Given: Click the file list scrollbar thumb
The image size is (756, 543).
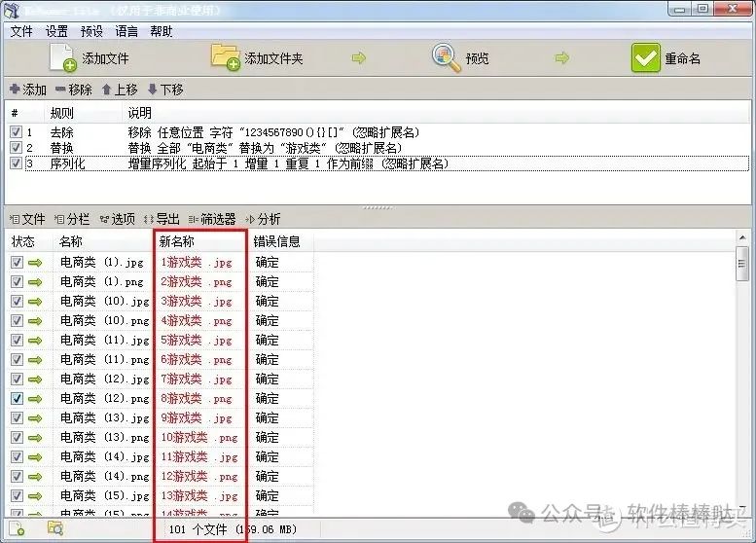Looking at the screenshot, I should coord(741,264).
